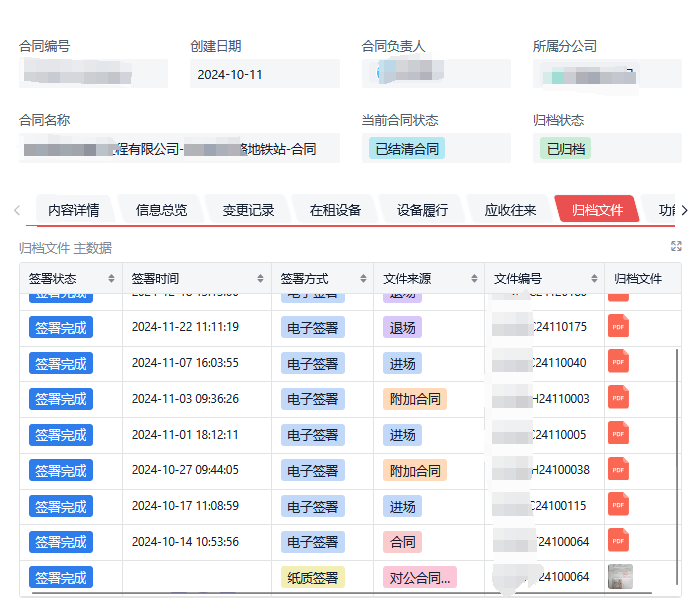Open PDF for file signed 2024-10-14 10:53:56
This screenshot has height=616, width=699.
[618, 541]
